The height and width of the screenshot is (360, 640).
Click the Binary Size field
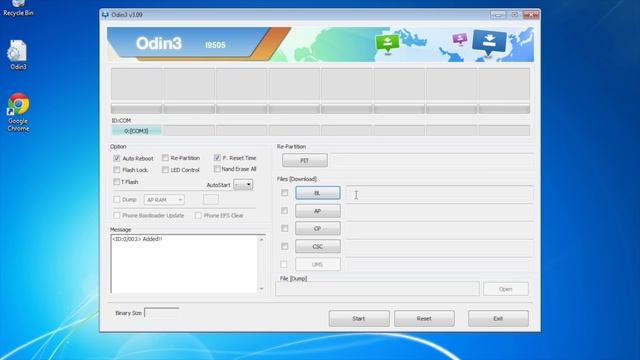[x=162, y=313]
